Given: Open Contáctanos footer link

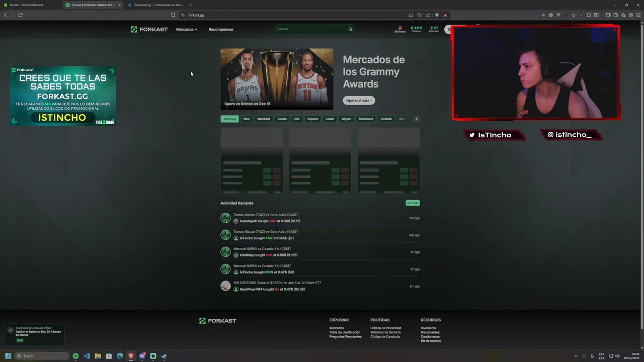Looking at the screenshot, I should [430, 336].
